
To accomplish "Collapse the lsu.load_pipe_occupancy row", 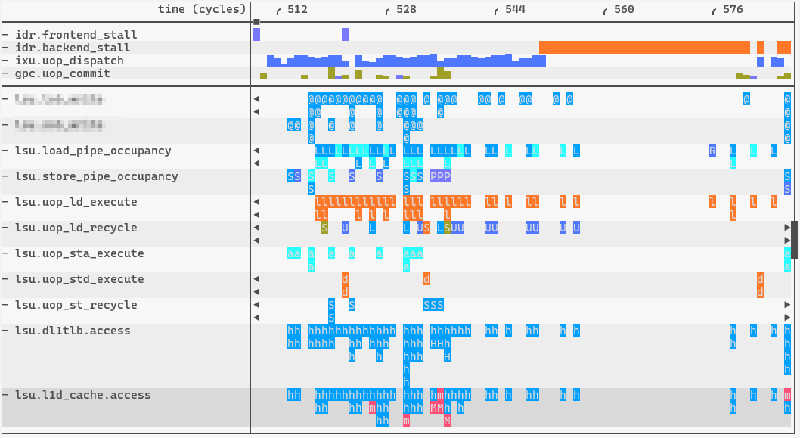I will [x=5, y=151].
